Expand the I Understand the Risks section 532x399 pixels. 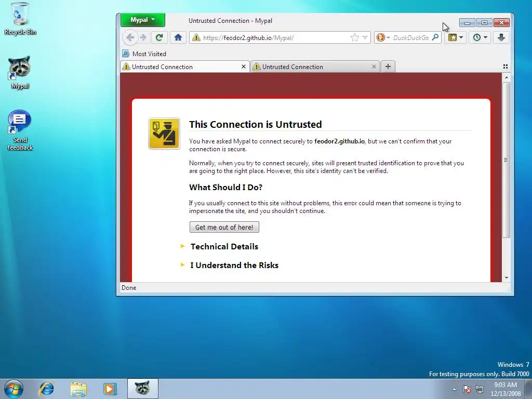(x=234, y=265)
